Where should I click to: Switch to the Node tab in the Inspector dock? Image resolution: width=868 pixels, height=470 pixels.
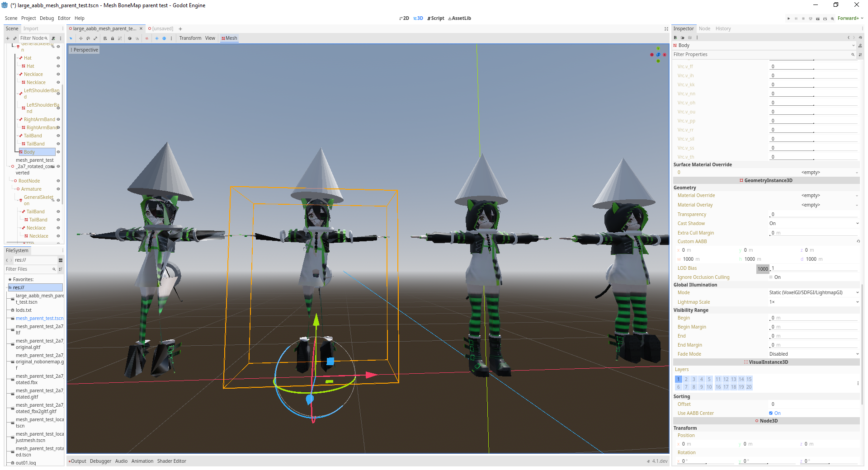704,28
